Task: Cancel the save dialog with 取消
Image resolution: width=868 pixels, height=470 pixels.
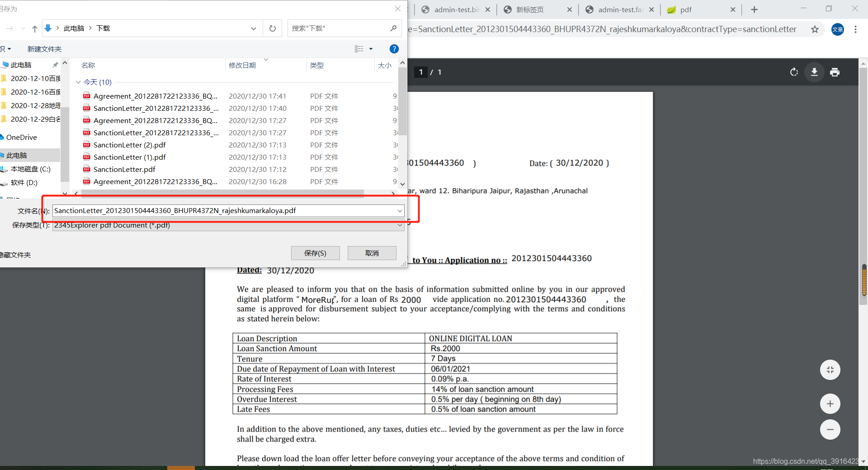Action: pyautogui.click(x=372, y=253)
